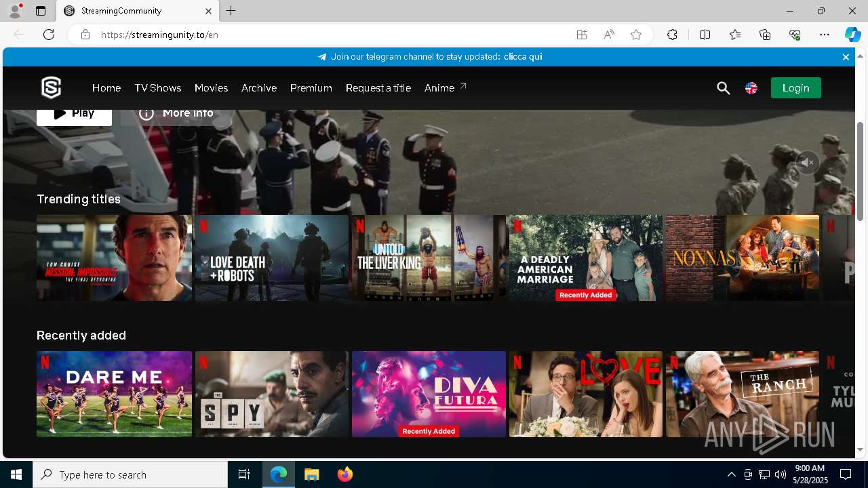Close the telegram banner

[846, 57]
